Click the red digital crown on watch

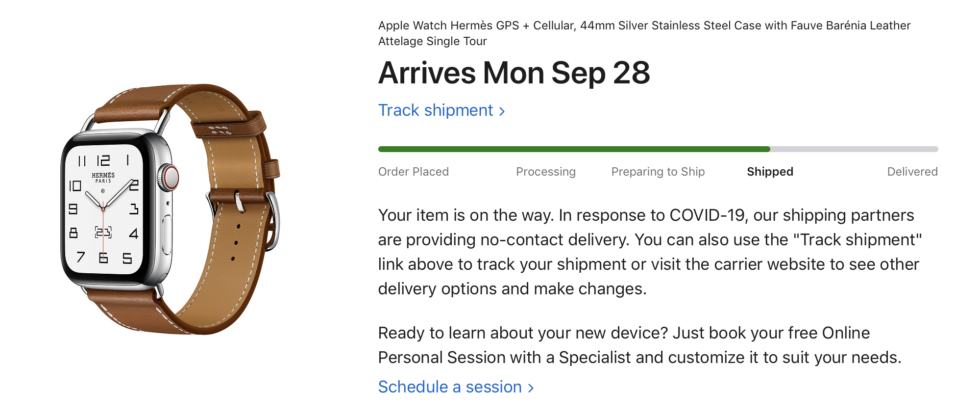point(170,178)
